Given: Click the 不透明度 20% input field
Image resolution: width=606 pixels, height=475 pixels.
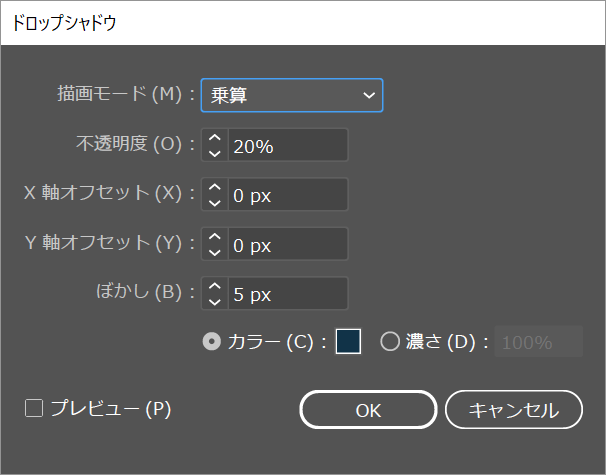Looking at the screenshot, I should (x=288, y=145).
